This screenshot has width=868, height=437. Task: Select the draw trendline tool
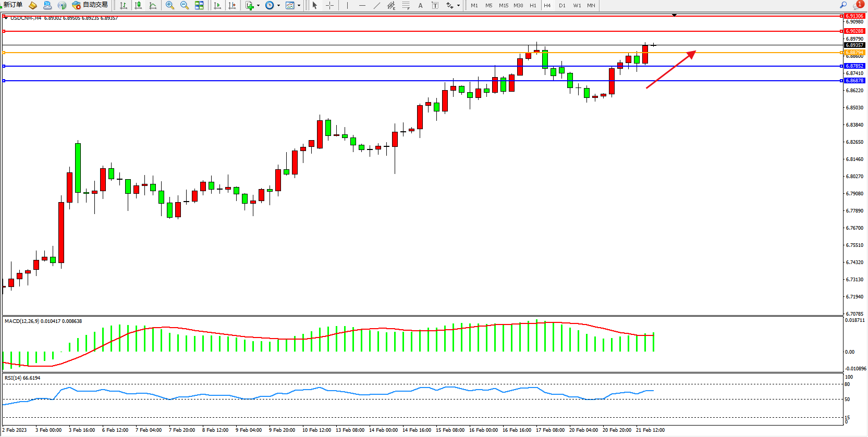click(x=376, y=5)
